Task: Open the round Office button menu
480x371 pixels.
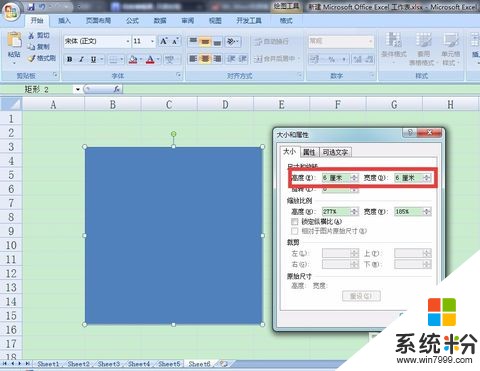Action: (12, 12)
